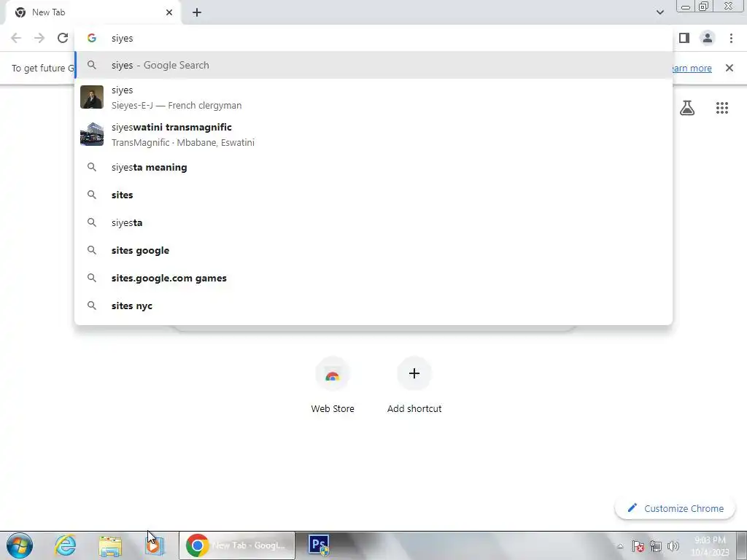
Task: Launch Internet Explorer from the taskbar
Action: tap(65, 545)
